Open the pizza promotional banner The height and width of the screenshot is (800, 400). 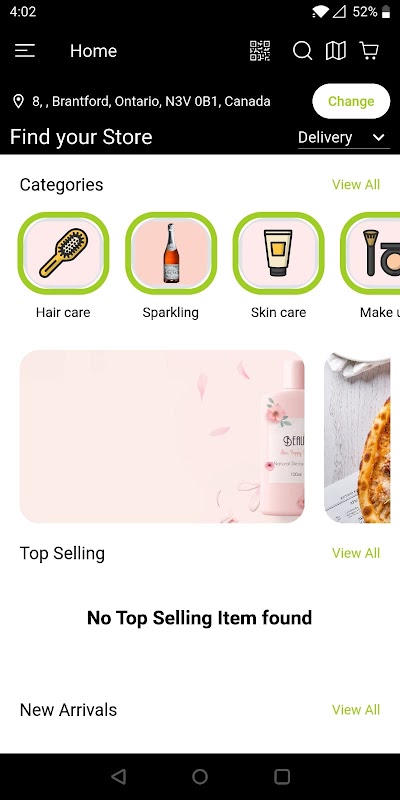pos(357,436)
